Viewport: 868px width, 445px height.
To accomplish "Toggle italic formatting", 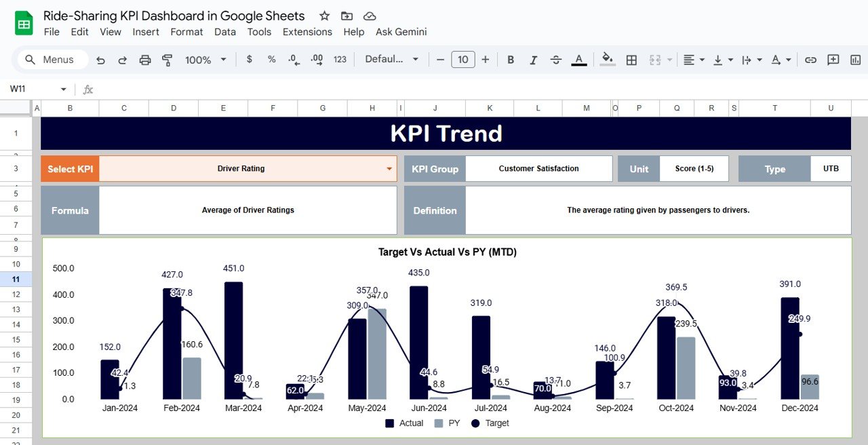I will pos(533,60).
